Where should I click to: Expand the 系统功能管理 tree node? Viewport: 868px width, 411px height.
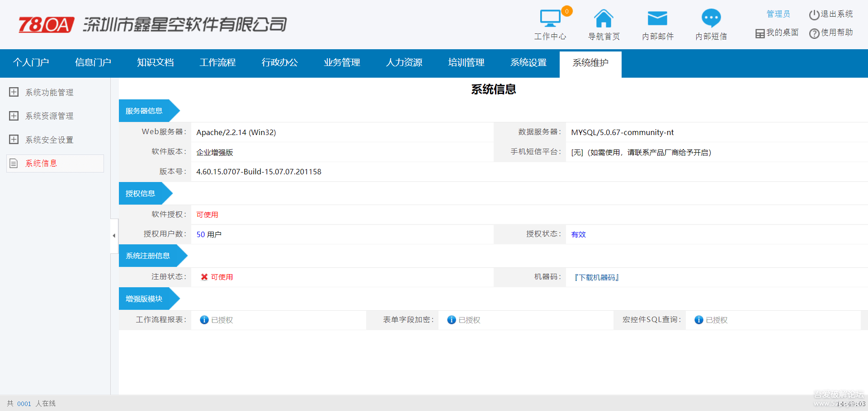tap(14, 92)
